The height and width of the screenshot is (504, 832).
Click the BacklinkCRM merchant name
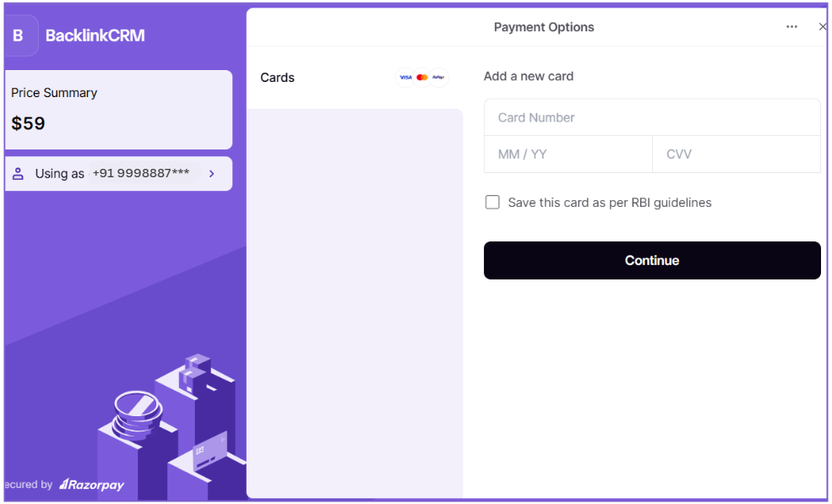click(95, 35)
